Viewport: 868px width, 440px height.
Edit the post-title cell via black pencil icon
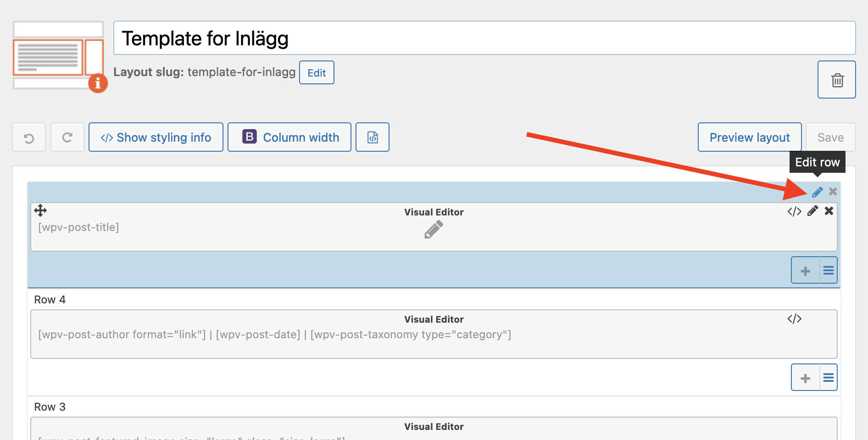coord(812,211)
